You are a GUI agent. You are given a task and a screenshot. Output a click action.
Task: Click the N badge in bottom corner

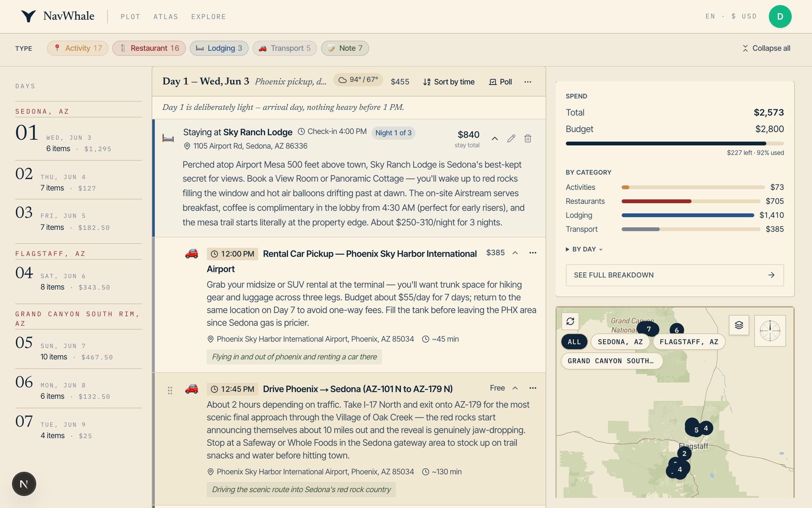[x=24, y=484]
